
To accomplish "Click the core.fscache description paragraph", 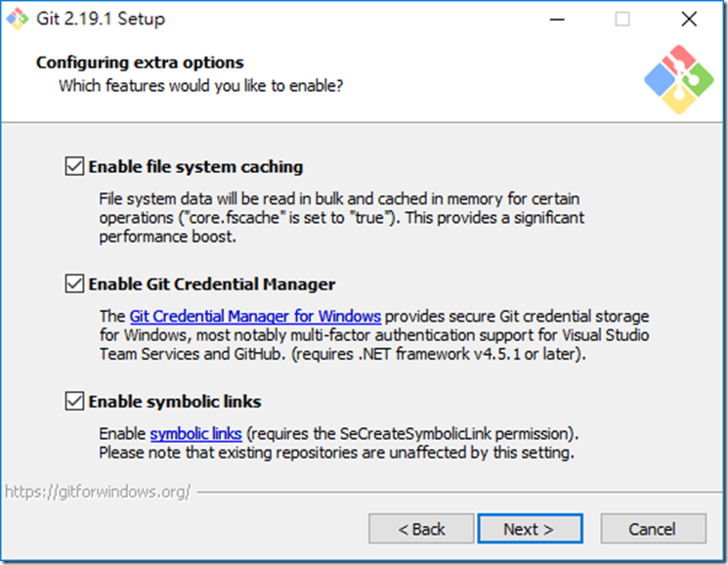I will coord(341,218).
